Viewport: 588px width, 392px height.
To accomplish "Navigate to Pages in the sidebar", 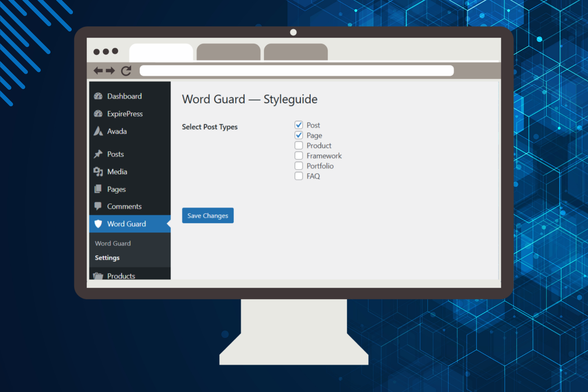I will [x=130, y=189].
